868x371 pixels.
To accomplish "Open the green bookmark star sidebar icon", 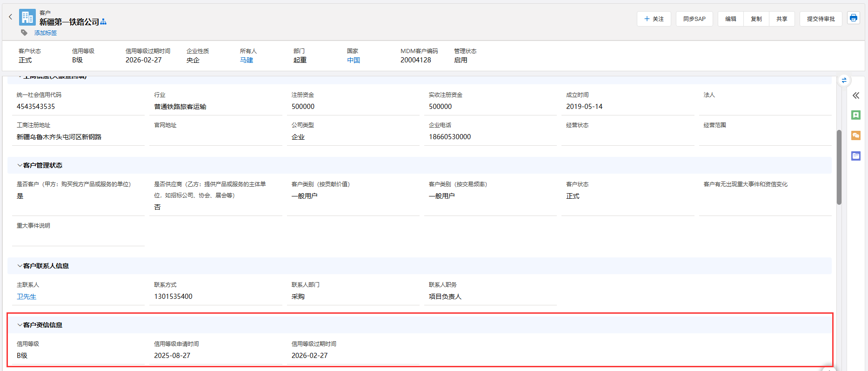I will (855, 115).
